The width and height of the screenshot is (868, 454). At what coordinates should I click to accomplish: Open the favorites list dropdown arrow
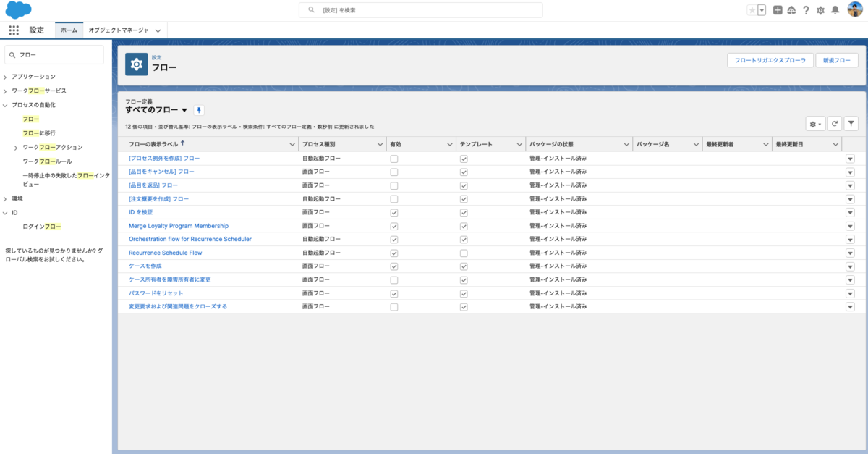(762, 10)
